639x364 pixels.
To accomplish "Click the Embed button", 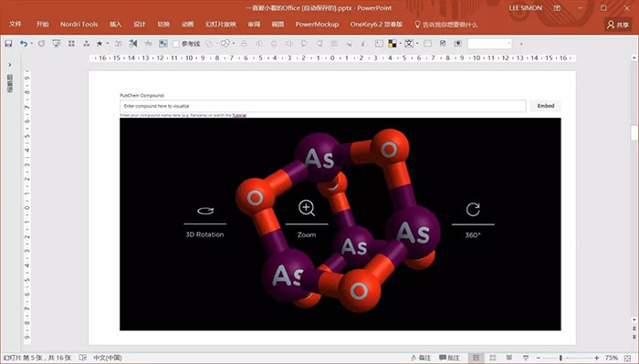I will 545,106.
